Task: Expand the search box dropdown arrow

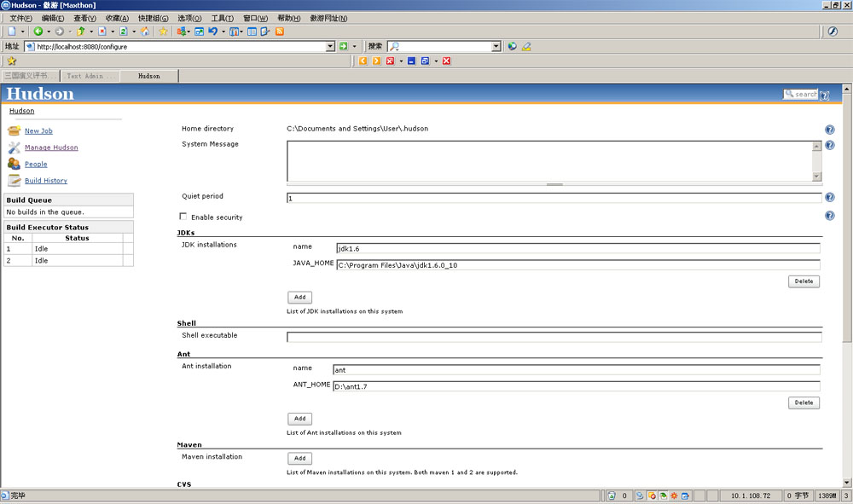Action: tap(496, 47)
